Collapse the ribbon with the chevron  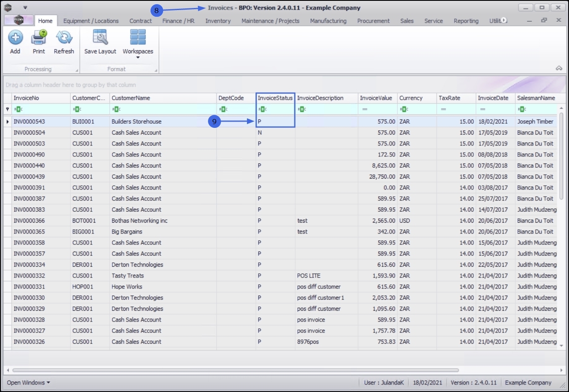pyautogui.click(x=559, y=68)
